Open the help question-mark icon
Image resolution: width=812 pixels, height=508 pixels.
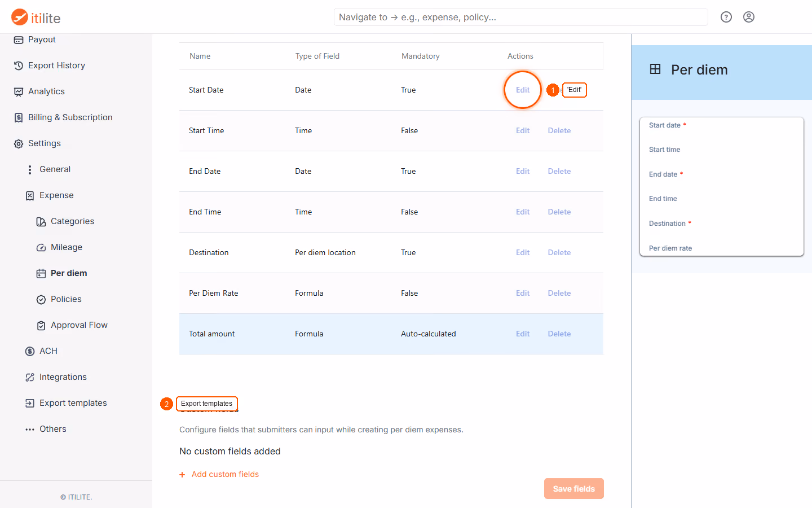pos(726,17)
